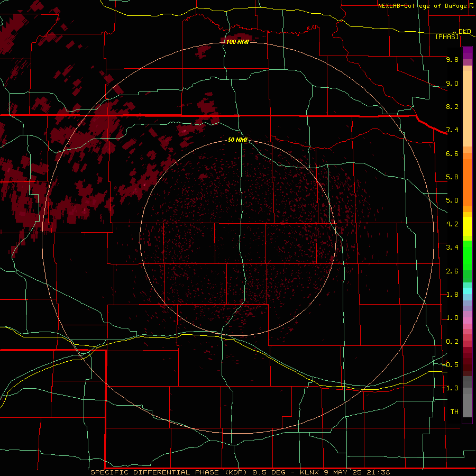Click the 8.2 value on the scale
Viewport: 476px width, 476px height.
coord(452,106)
